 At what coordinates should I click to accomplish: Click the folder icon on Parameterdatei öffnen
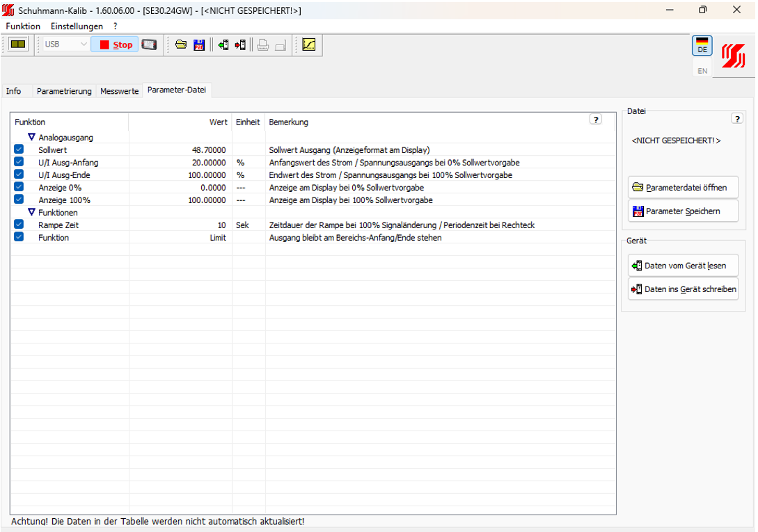638,187
